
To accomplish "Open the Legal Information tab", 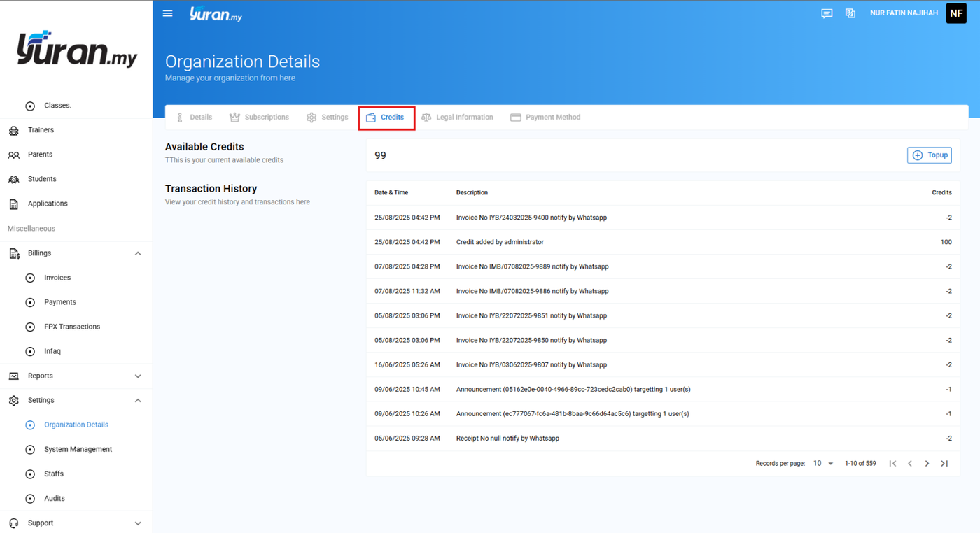I will point(457,118).
